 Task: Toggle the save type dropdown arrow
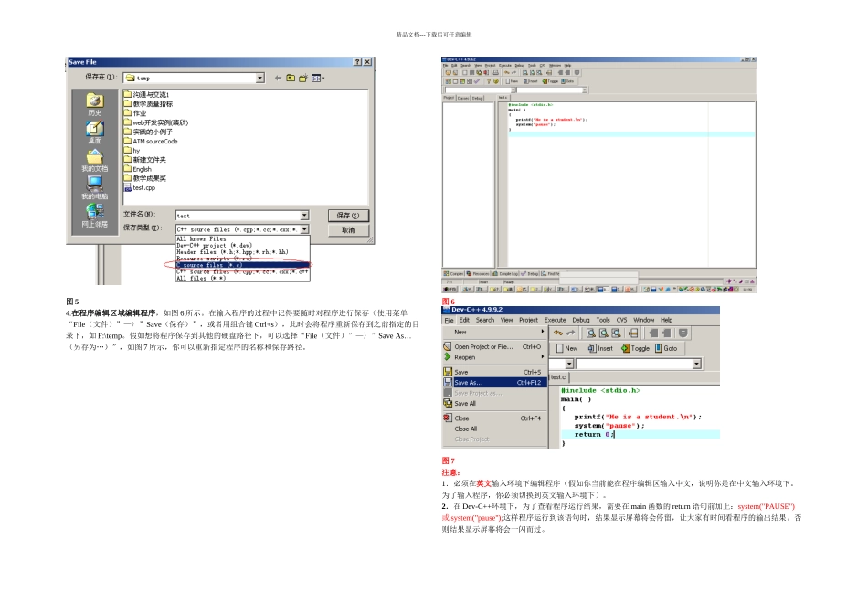304,229
